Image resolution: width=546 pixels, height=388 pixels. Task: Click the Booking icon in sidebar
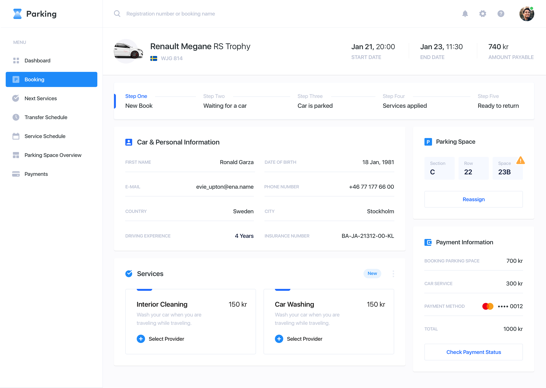(16, 79)
